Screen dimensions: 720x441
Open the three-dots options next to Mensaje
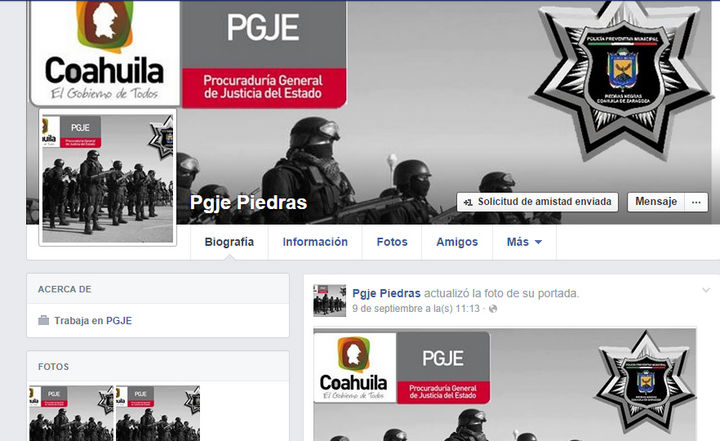(x=696, y=202)
